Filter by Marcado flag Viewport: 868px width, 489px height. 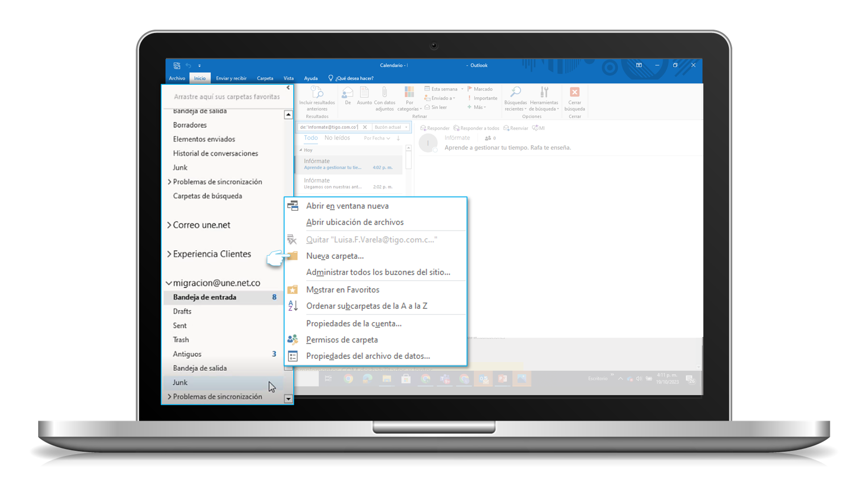point(480,89)
